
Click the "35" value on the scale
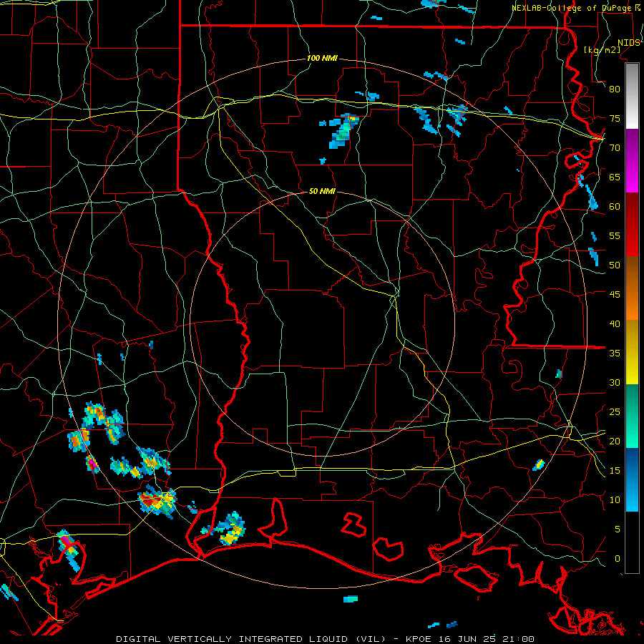615,353
